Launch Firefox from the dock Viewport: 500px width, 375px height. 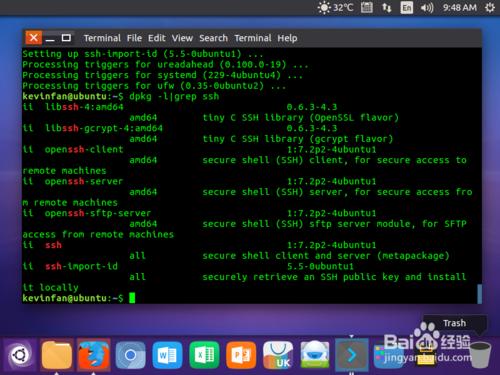click(x=94, y=355)
